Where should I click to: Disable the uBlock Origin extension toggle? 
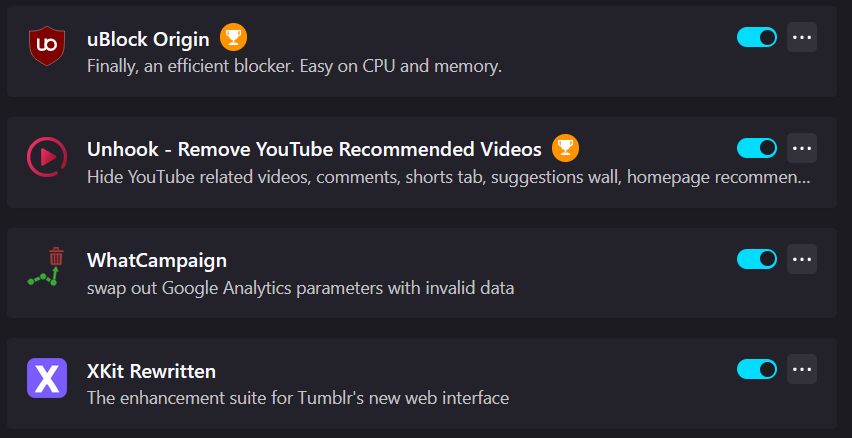757,37
